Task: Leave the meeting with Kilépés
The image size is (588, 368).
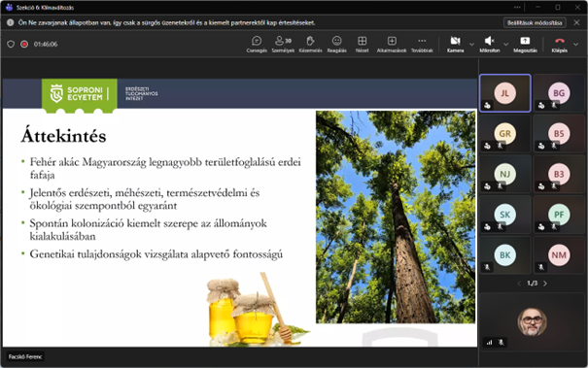Action: pos(559,44)
